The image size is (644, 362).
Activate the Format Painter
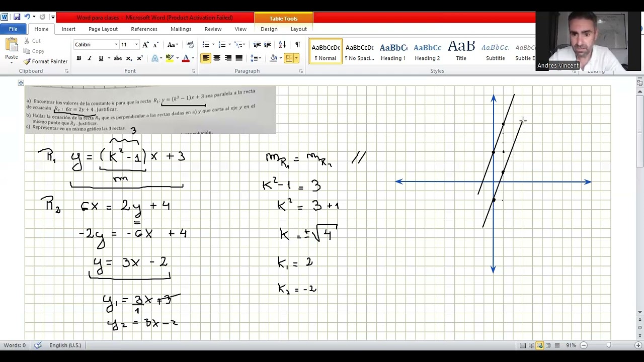tap(45, 61)
